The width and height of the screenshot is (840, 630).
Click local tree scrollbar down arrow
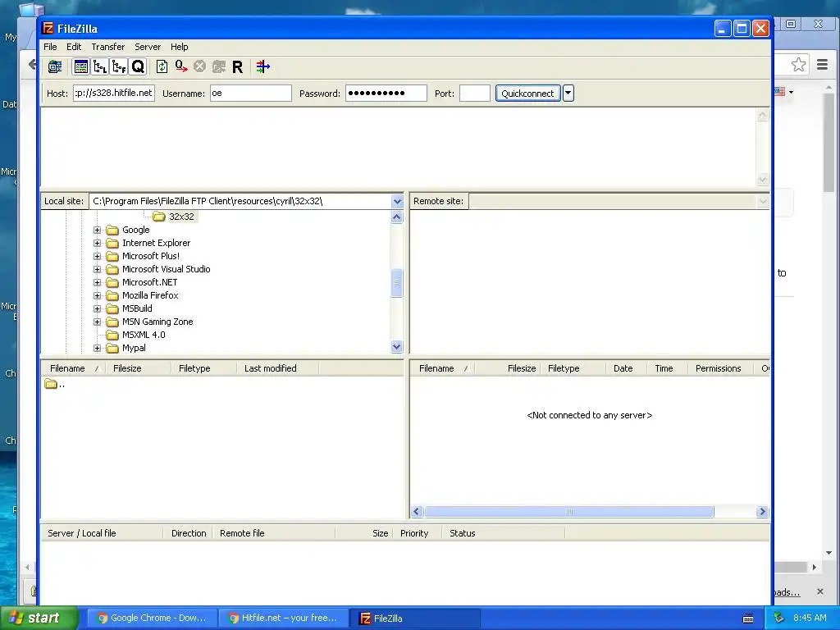[x=396, y=347]
